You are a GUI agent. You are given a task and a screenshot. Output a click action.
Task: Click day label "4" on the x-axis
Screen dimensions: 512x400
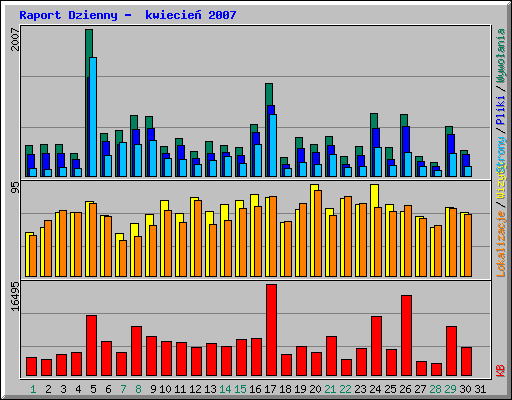(78, 389)
